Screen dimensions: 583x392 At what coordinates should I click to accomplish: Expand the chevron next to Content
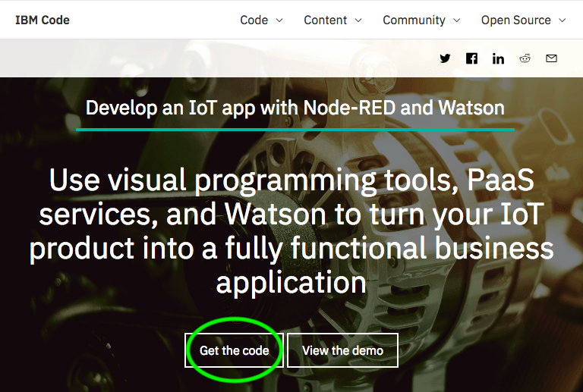coord(358,20)
